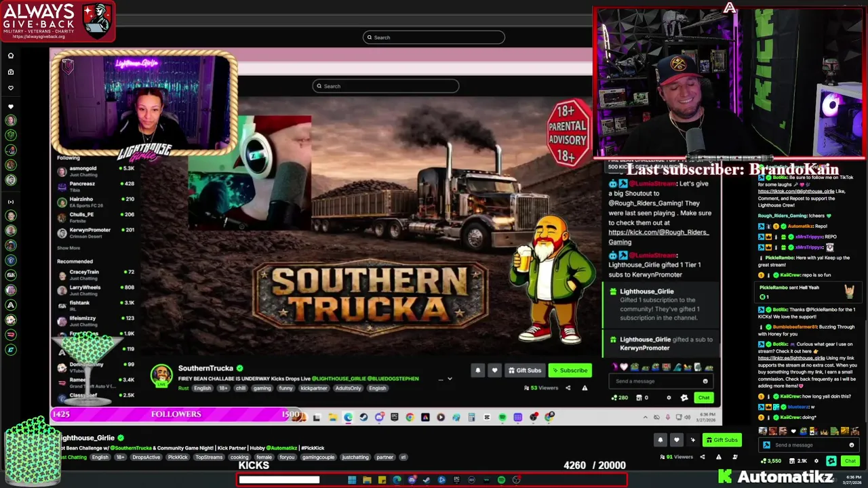Click Gift Subs on Lighthouse_Girlie channel

point(722,440)
